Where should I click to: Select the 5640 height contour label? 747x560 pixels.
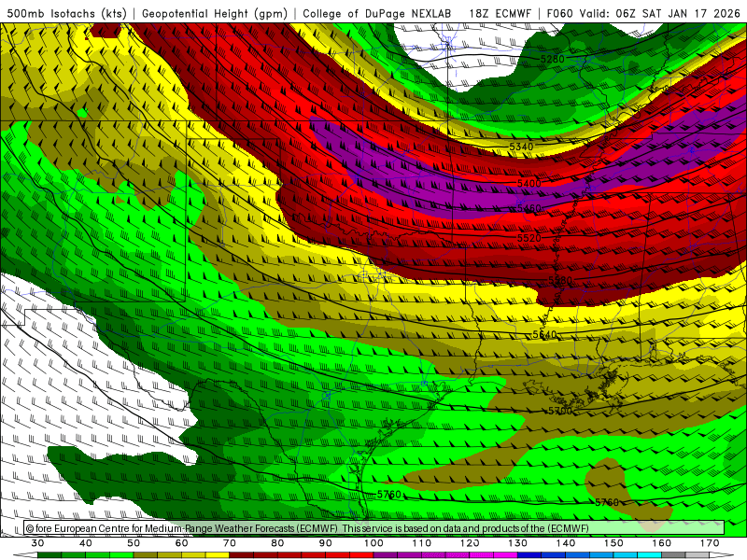[x=544, y=334]
